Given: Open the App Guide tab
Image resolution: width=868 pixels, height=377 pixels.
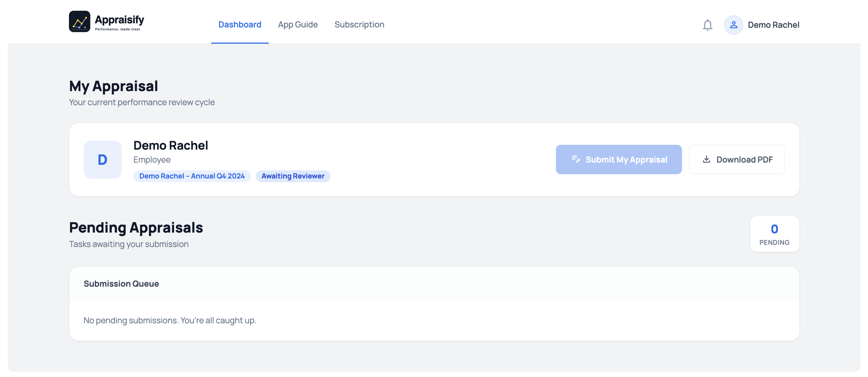Looking at the screenshot, I should click(x=298, y=25).
